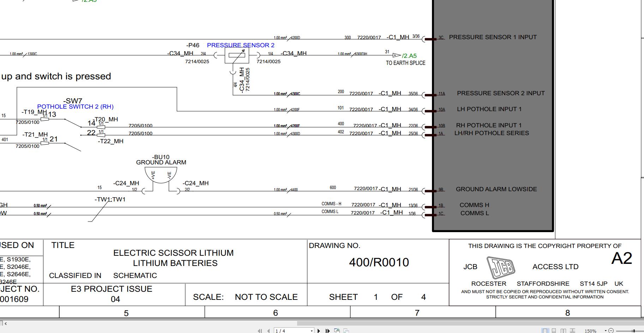Click the /2.A5 earth splice cross-reference
This screenshot has height=333, width=644.
pos(409,56)
